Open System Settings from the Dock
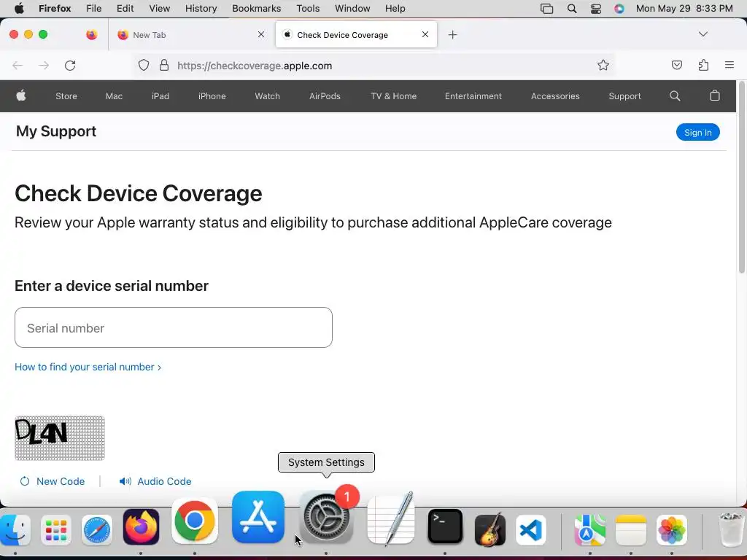The height and width of the screenshot is (560, 747). [x=326, y=518]
